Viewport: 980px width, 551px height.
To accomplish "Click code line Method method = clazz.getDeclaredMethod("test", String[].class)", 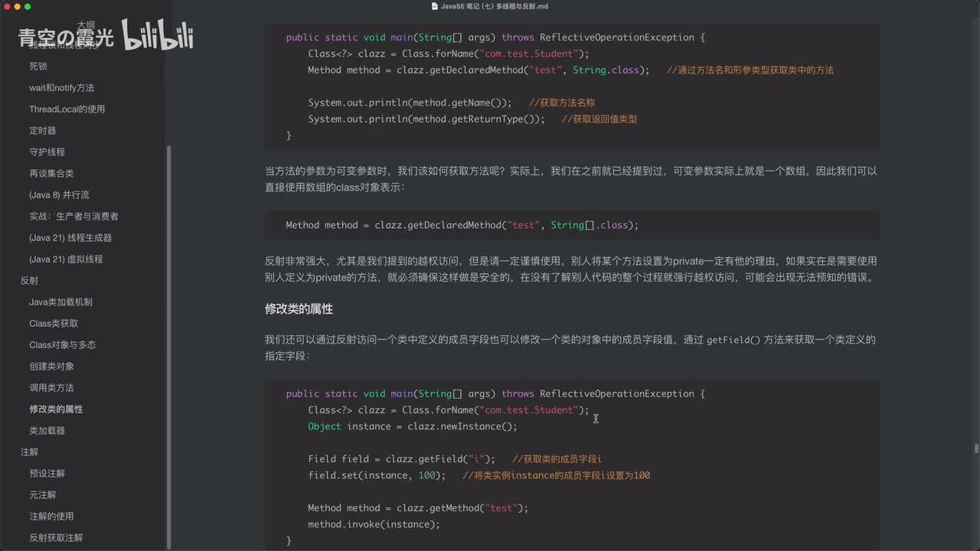I will pyautogui.click(x=462, y=225).
